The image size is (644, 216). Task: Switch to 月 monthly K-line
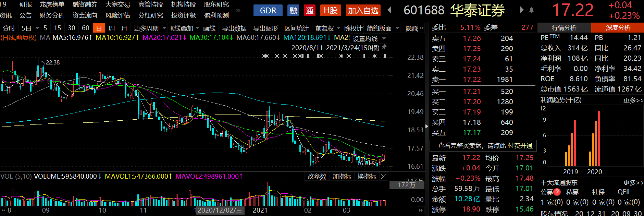pyautogui.click(x=124, y=28)
